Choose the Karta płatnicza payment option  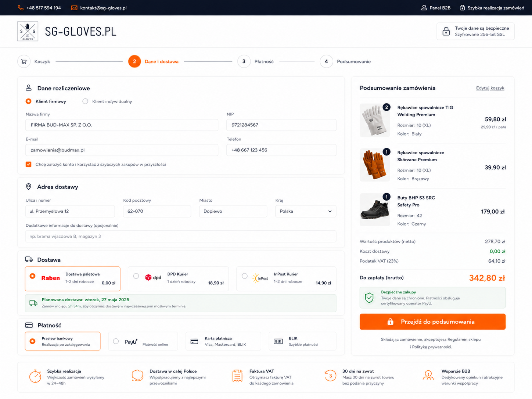point(223,341)
